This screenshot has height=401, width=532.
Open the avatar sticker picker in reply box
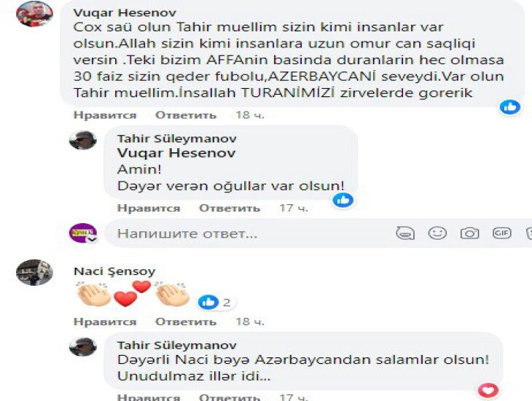(405, 233)
